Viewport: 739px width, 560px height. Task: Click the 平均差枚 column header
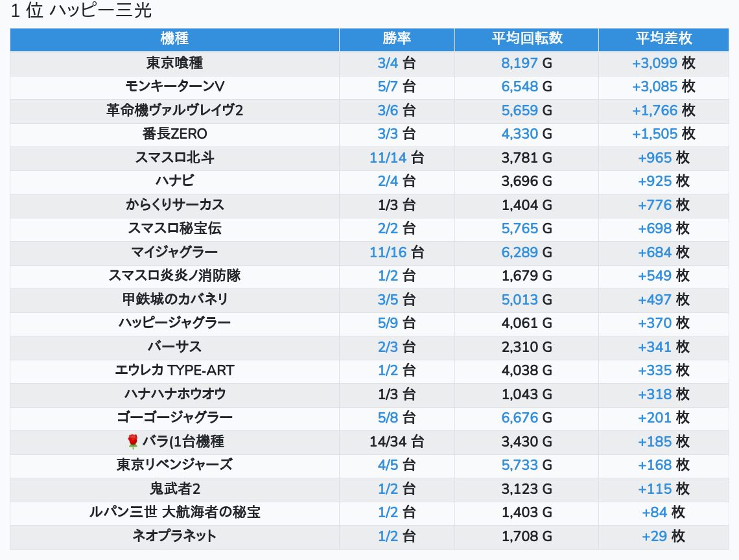tap(663, 39)
